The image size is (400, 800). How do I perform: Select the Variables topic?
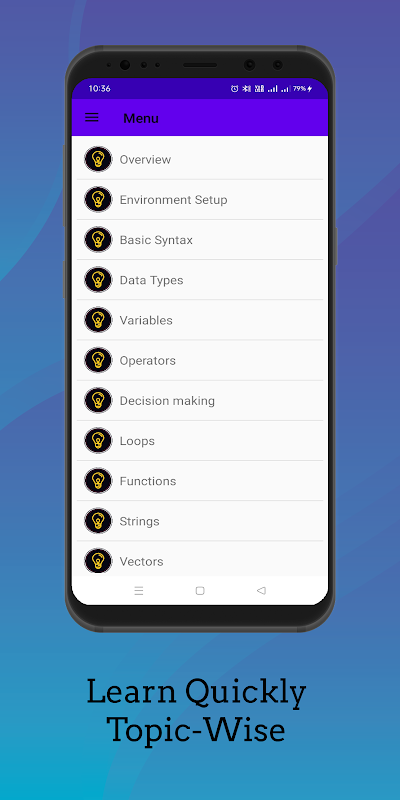pyautogui.click(x=200, y=320)
